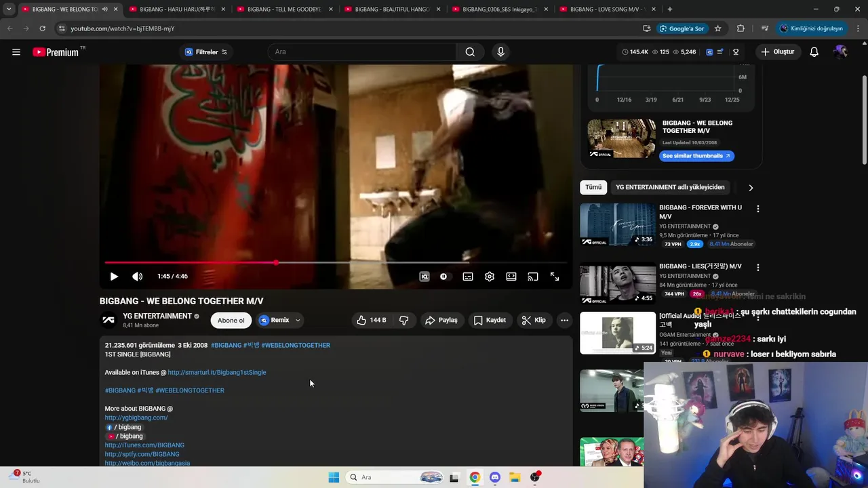Viewport: 868px width, 488px height.
Task: Open the FOREVER WITH U video thumbnail
Action: (618, 224)
